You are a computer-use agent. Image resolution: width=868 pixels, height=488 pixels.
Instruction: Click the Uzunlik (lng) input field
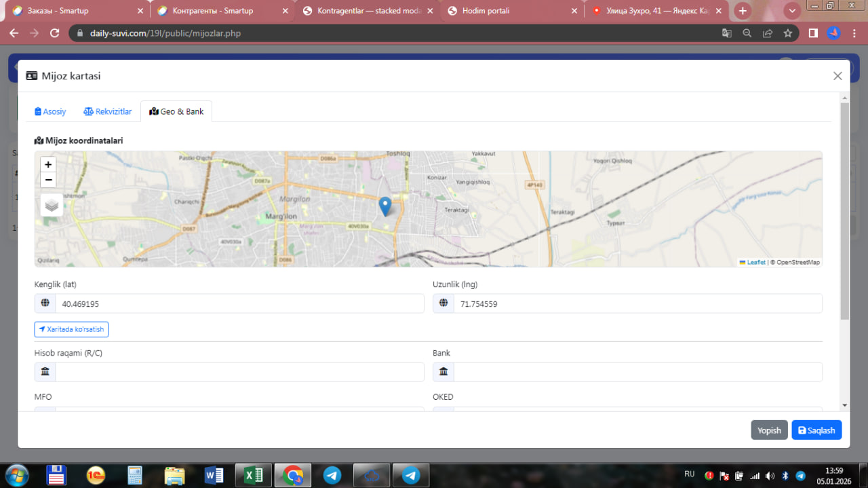click(637, 304)
